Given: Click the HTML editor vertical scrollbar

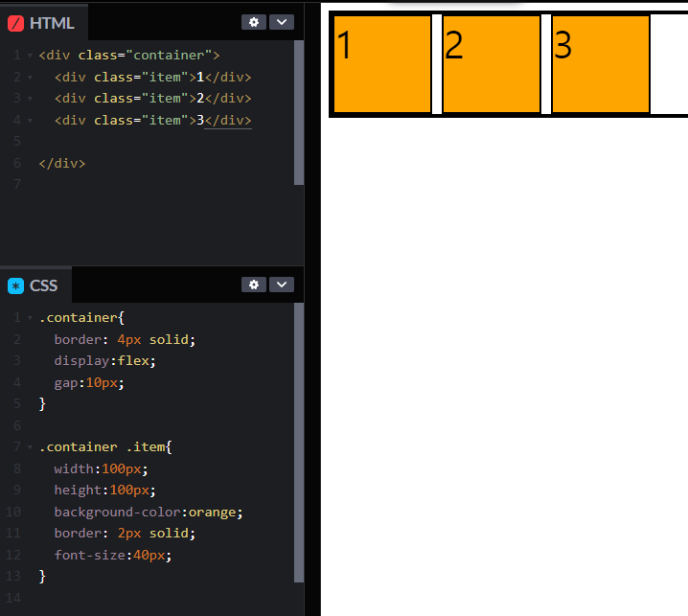Looking at the screenshot, I should pyautogui.click(x=299, y=113).
